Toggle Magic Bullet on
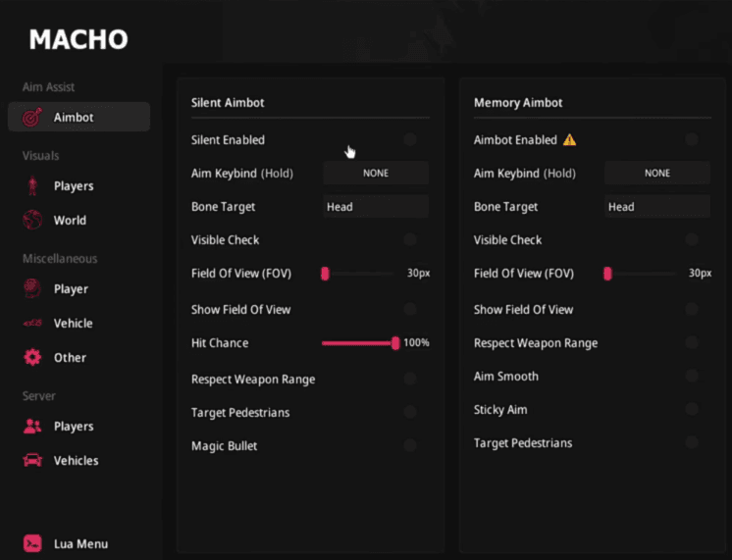The height and width of the screenshot is (560, 732). point(409,446)
